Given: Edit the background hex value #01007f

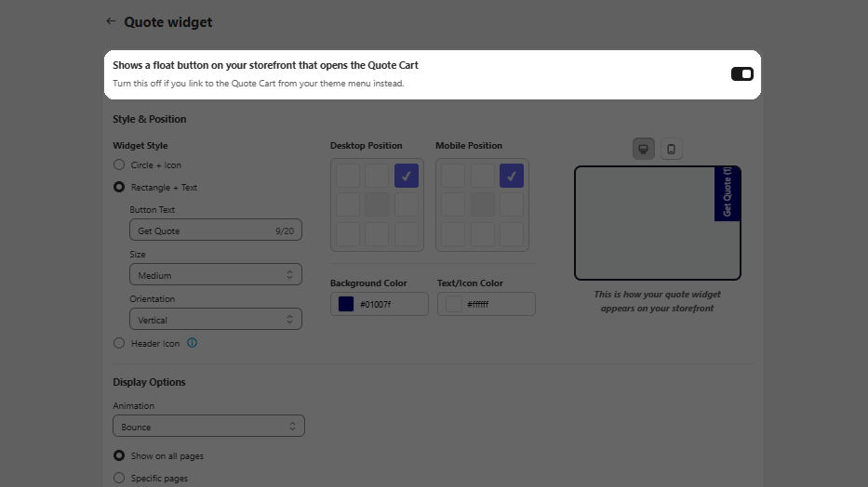Looking at the screenshot, I should click(375, 304).
